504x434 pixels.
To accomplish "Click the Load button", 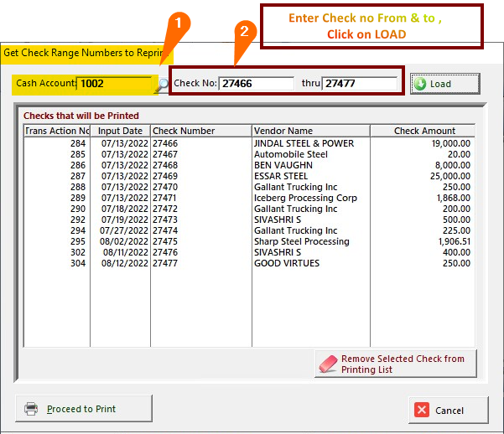I will [444, 84].
